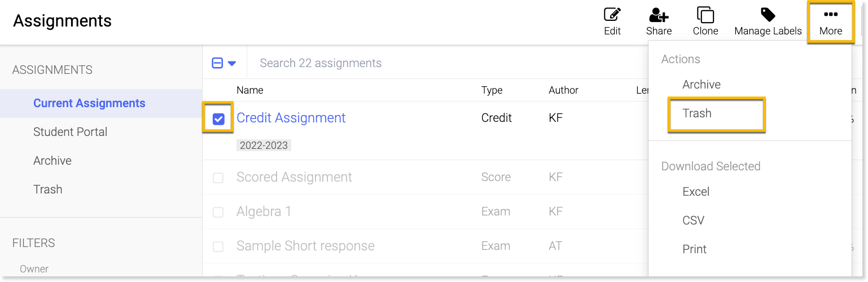This screenshot has width=868, height=282.
Task: Go to Student Portal in sidebar
Action: coord(71,132)
